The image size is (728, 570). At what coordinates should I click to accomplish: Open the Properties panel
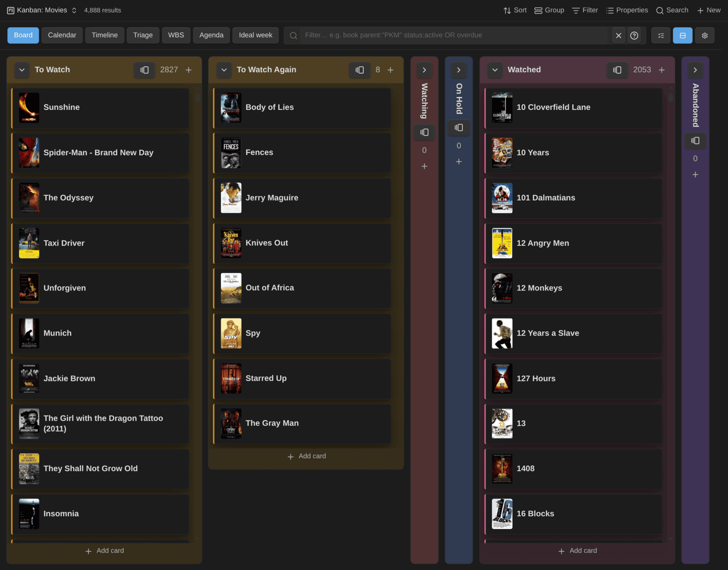click(627, 10)
